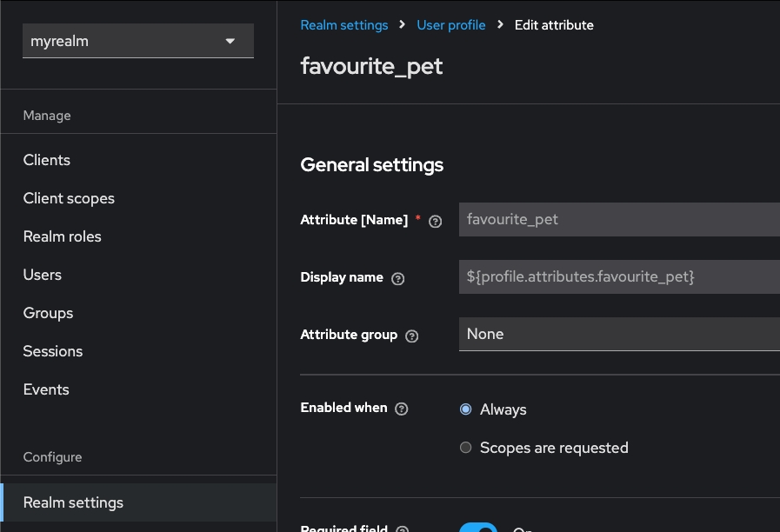Viewport: 780px width, 532px height.
Task: Click help icon beside Required field
Action: (403, 529)
